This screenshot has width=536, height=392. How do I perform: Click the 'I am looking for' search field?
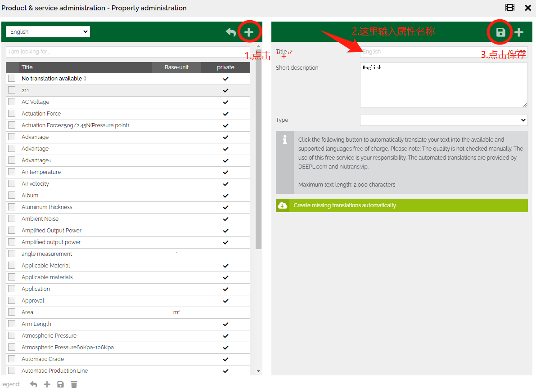point(128,52)
